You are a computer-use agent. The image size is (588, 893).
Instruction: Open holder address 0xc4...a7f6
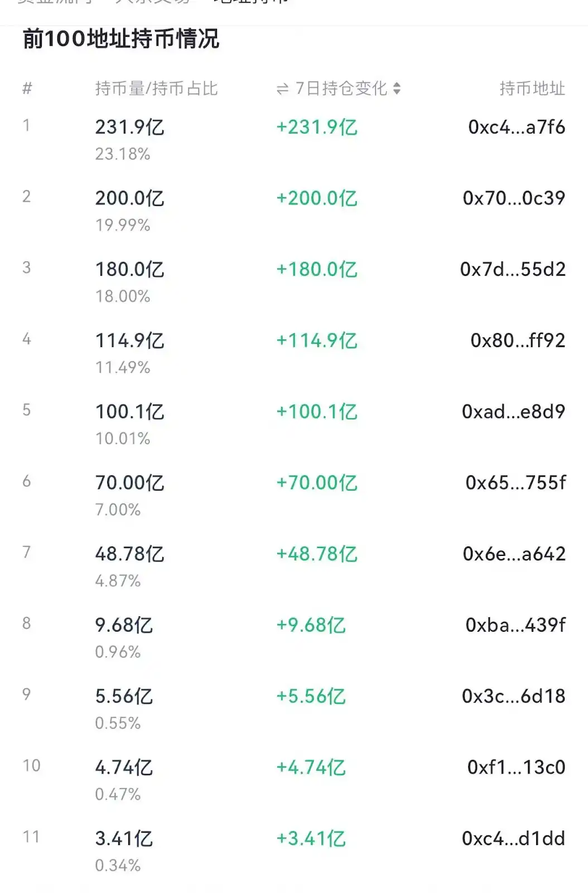516,127
